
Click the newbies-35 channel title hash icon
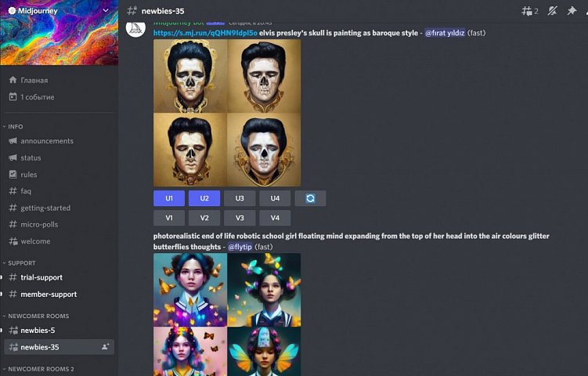click(132, 11)
